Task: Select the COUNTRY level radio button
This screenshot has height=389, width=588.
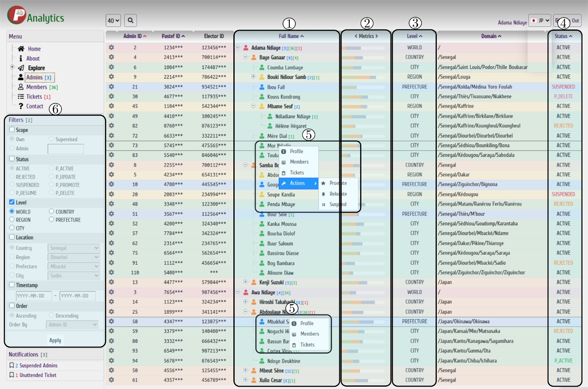Action: [51, 212]
